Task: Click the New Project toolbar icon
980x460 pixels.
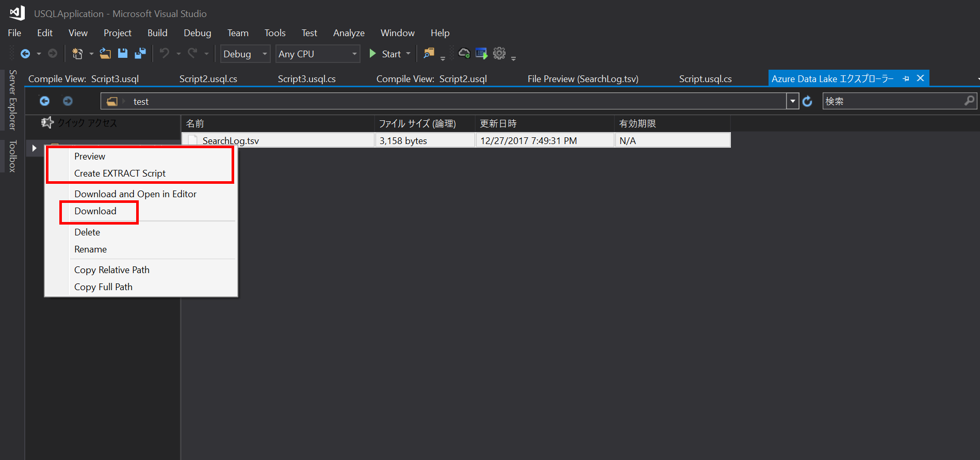Action: (x=77, y=54)
